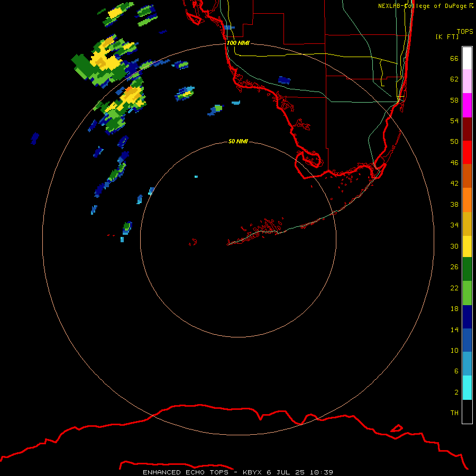Click the magenta legend swatch near 58

[x=467, y=105]
